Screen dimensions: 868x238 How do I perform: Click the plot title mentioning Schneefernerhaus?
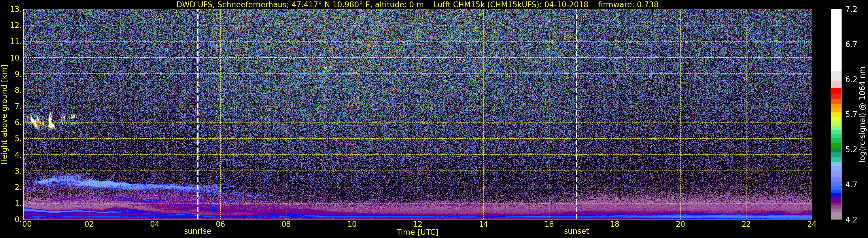pos(417,4)
